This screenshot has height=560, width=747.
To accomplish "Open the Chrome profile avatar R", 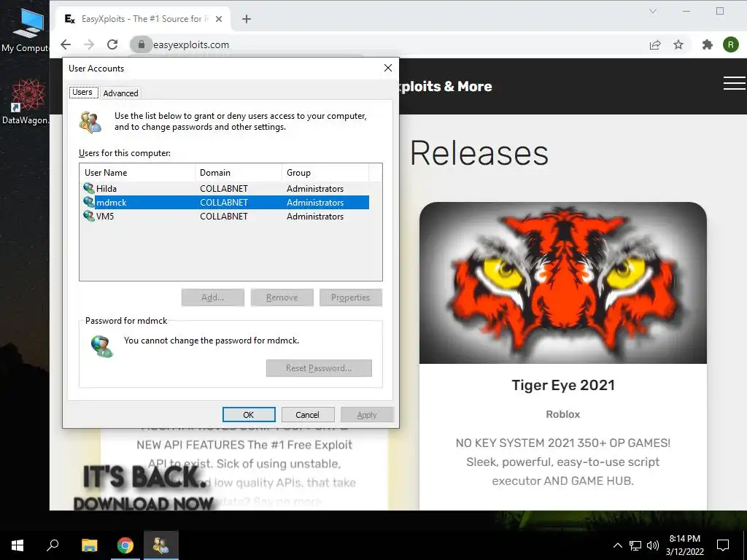I will coord(731,44).
